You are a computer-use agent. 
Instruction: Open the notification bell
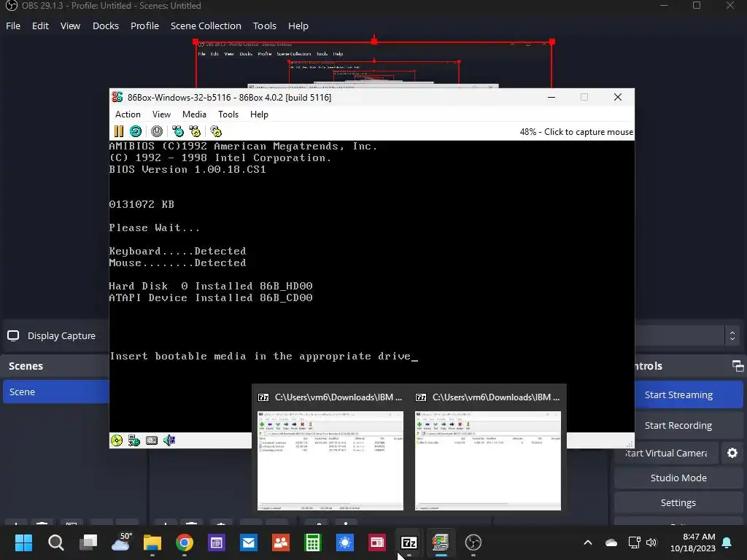pyautogui.click(x=727, y=542)
